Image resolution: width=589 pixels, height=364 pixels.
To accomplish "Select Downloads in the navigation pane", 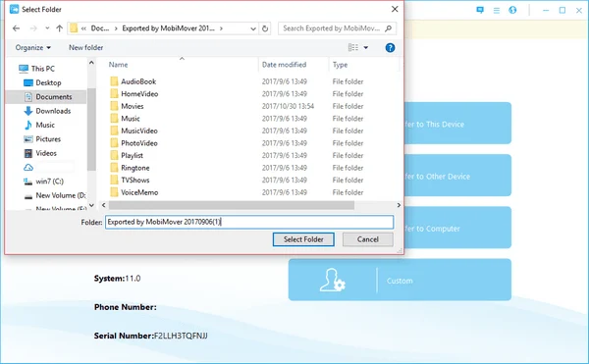I will pos(53,111).
